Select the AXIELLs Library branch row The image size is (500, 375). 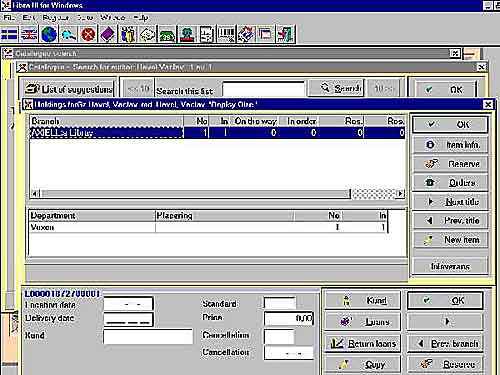pos(217,132)
